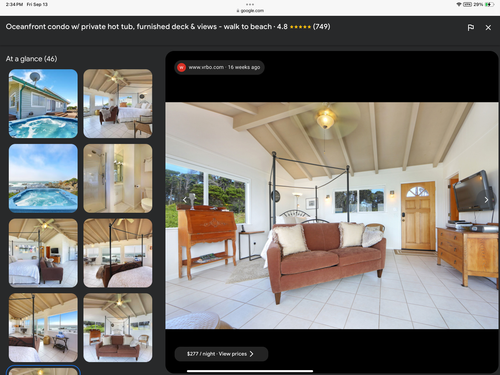The width and height of the screenshot is (500, 375).
Task: Close the photo viewer with X
Action: coord(488,28)
